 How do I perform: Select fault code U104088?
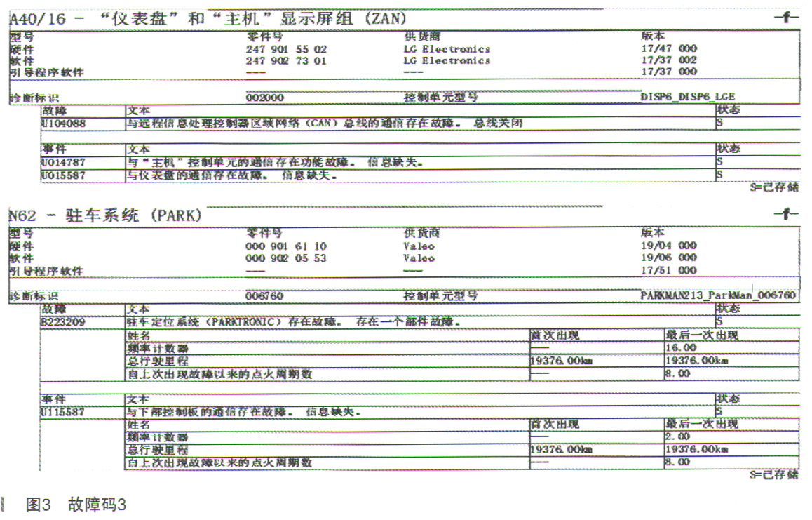pyautogui.click(x=63, y=124)
